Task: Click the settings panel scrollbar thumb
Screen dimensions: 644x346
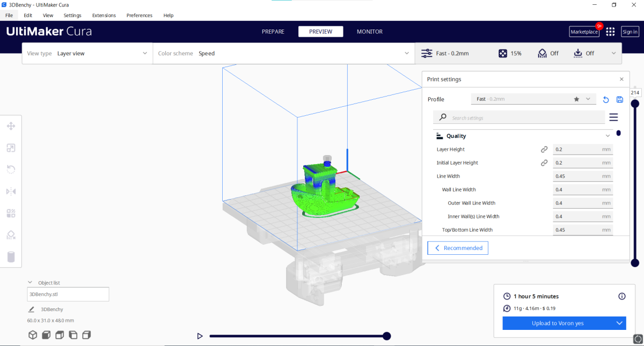Action: [618, 133]
